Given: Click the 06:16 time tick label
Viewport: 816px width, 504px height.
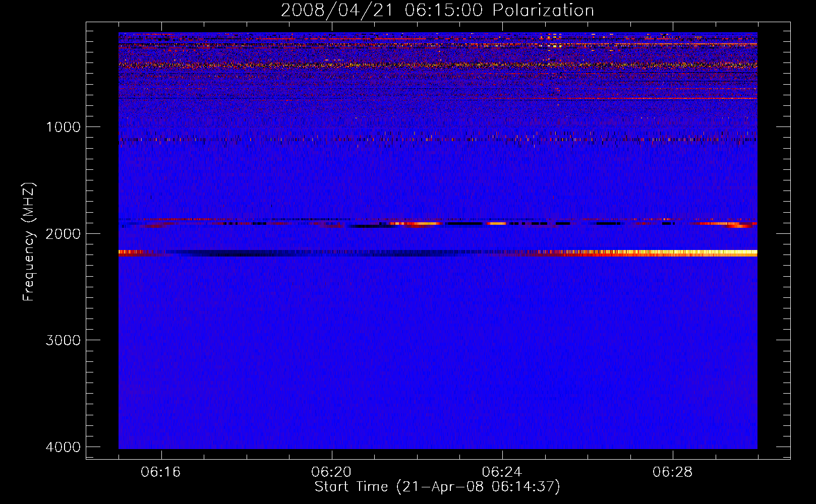Looking at the screenshot, I should 161,472.
